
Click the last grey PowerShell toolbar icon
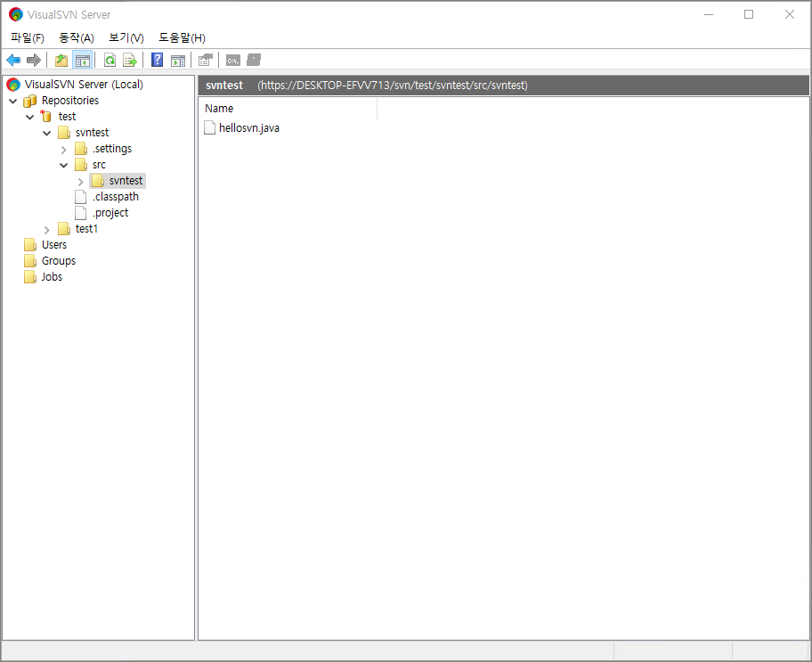pos(254,60)
